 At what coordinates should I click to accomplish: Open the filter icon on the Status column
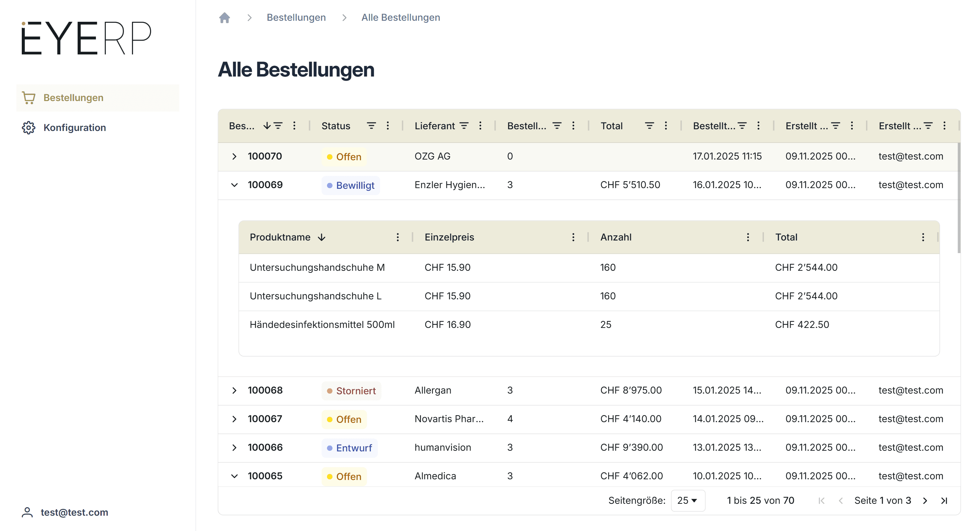[x=371, y=126]
